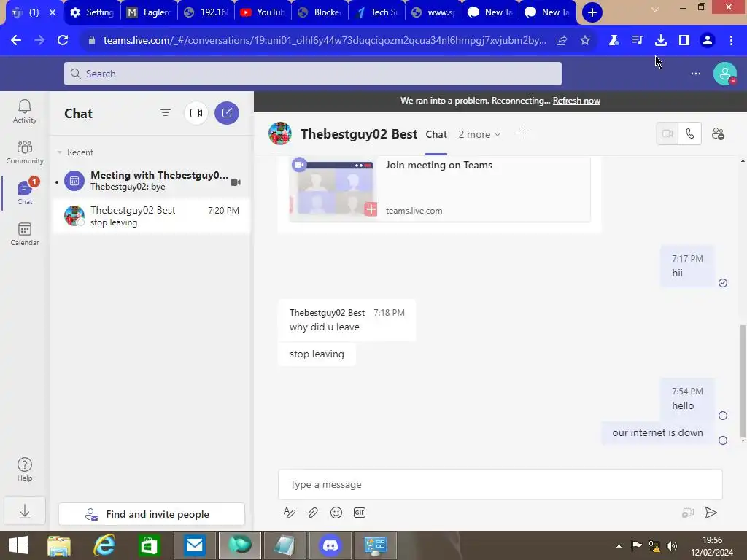This screenshot has width=747, height=560.
Task: Switch to the YouTube browser tab
Action: pyautogui.click(x=263, y=12)
